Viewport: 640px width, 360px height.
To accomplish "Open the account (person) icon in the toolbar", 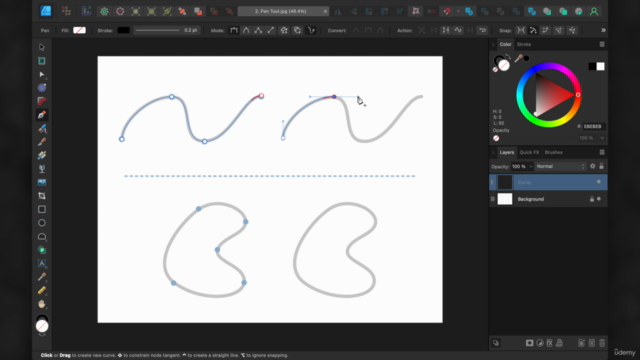I will 594,11.
